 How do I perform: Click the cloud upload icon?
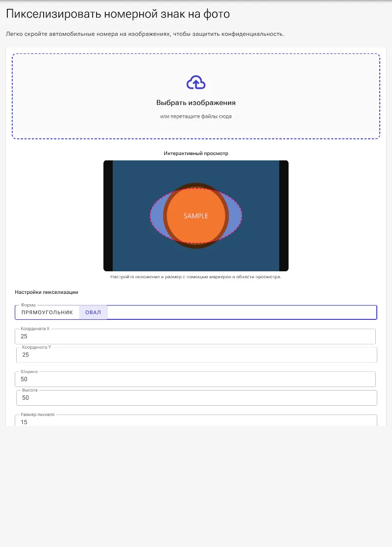tap(196, 82)
